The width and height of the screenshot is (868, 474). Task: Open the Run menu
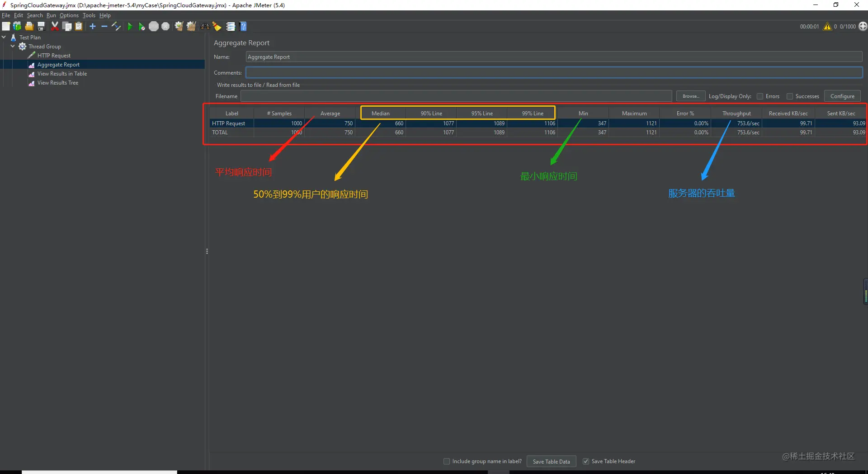[x=51, y=15]
